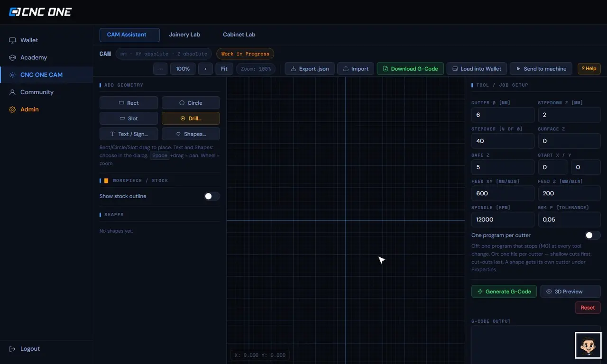Open the Shapes... dialog
This screenshot has height=364, width=607.
pos(191,134)
